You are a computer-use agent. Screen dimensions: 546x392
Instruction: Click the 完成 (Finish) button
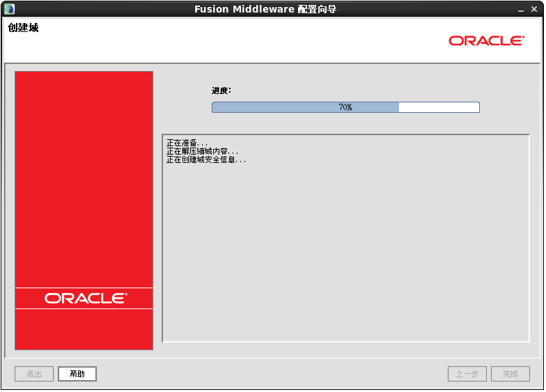point(511,375)
